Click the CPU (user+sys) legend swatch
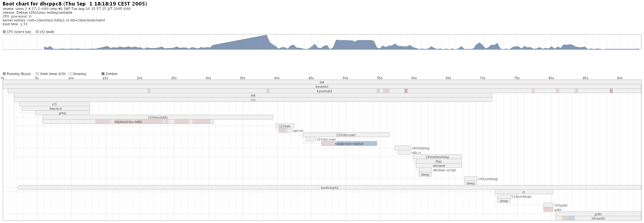 pos(4,32)
